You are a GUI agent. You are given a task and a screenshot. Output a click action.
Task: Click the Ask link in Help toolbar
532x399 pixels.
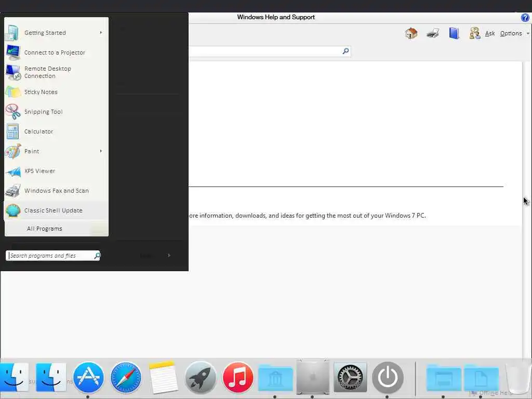[489, 33]
